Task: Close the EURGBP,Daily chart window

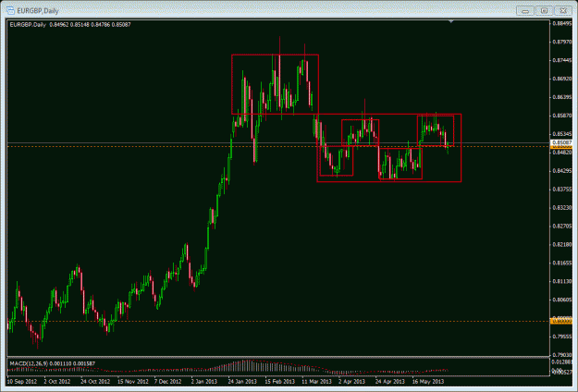Action: click(563, 11)
